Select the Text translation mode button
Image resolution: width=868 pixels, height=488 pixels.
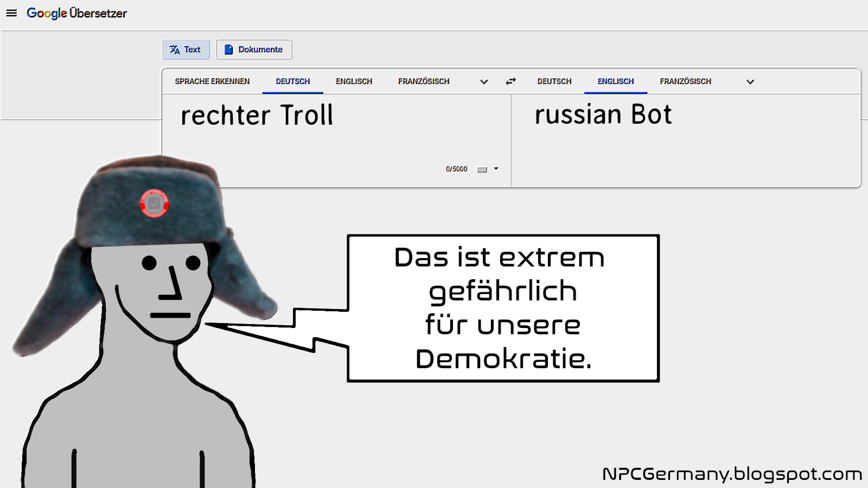coord(185,49)
